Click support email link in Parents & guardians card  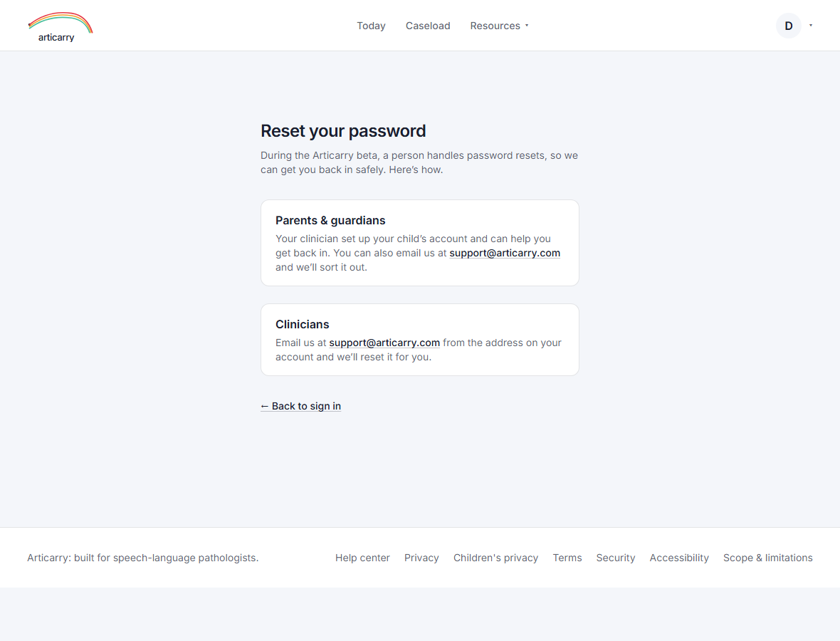click(505, 253)
